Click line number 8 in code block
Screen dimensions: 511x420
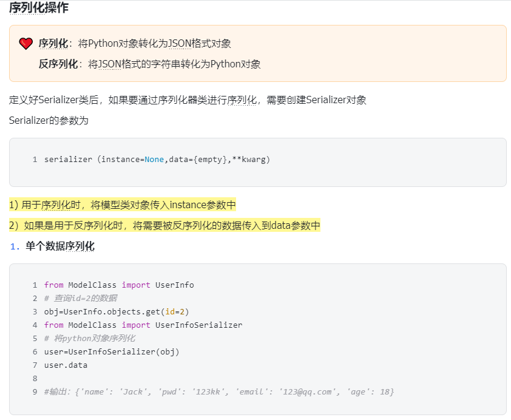(35, 379)
